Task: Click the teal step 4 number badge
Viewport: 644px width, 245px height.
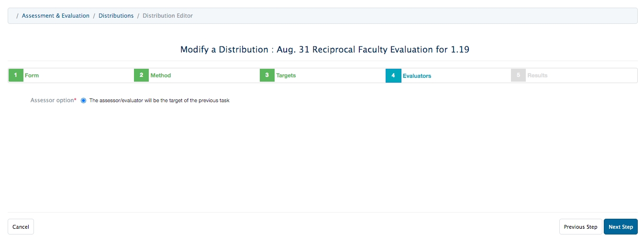Action: pyautogui.click(x=393, y=75)
